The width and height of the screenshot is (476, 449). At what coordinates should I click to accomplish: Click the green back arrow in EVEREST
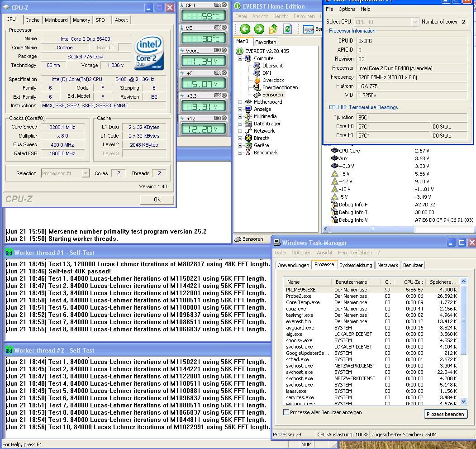[245, 29]
